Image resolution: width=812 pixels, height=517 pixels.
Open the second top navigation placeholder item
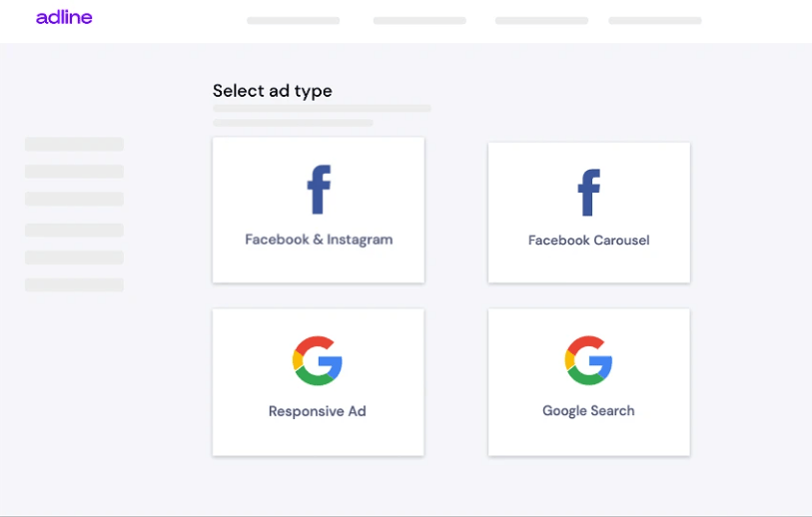click(419, 20)
